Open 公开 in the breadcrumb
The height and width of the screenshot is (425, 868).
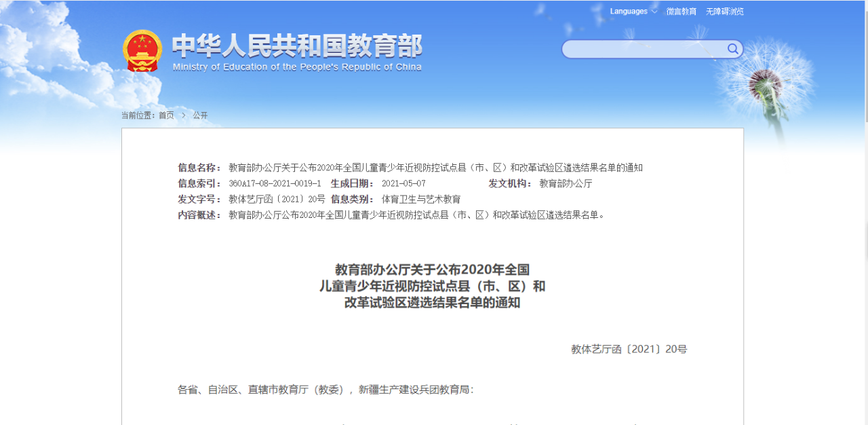200,115
